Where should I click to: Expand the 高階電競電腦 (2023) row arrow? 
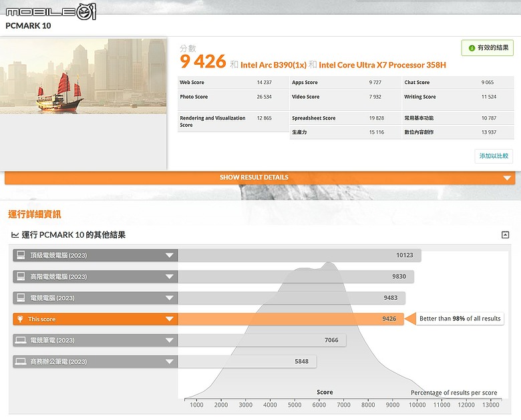(170, 276)
